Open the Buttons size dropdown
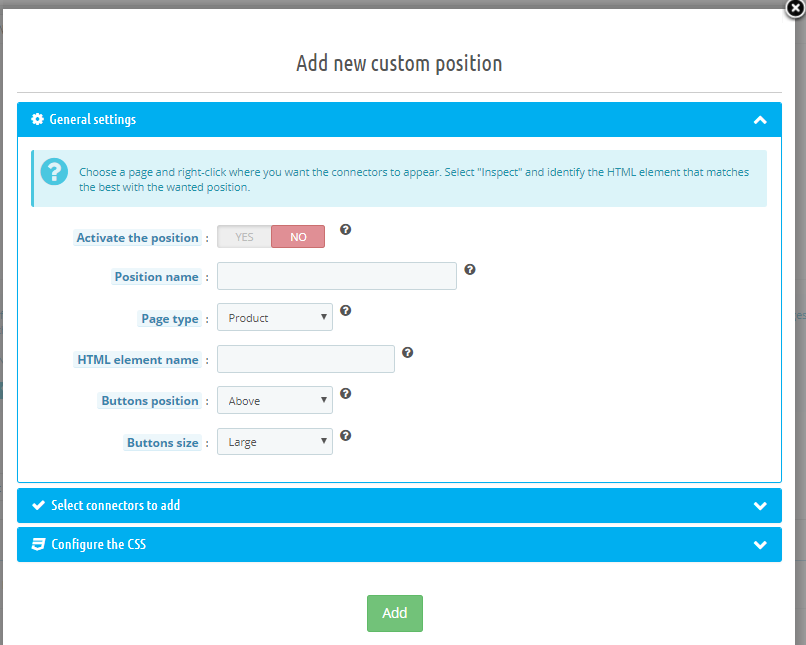This screenshot has width=806, height=645. (275, 441)
